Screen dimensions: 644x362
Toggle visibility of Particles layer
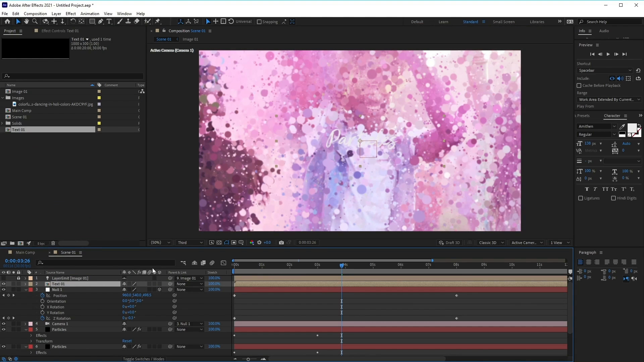[x=4, y=329]
